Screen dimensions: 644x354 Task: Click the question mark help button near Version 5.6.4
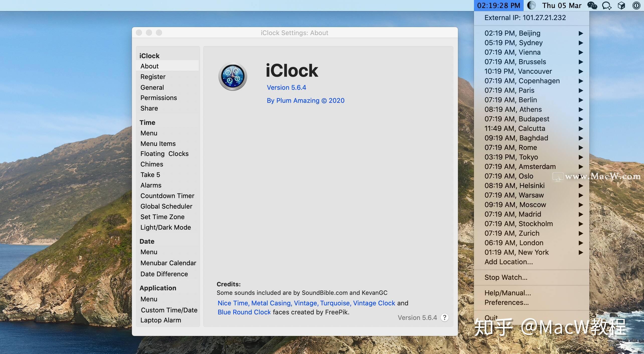pos(444,317)
